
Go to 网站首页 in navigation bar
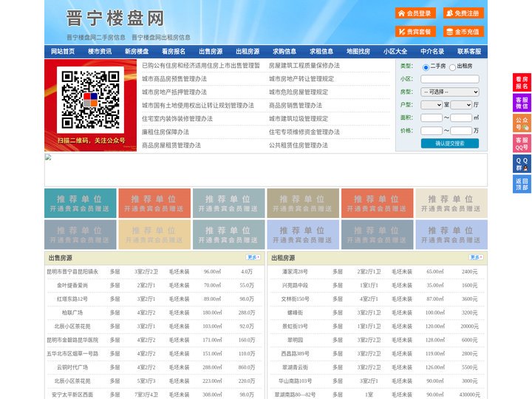[x=63, y=51]
